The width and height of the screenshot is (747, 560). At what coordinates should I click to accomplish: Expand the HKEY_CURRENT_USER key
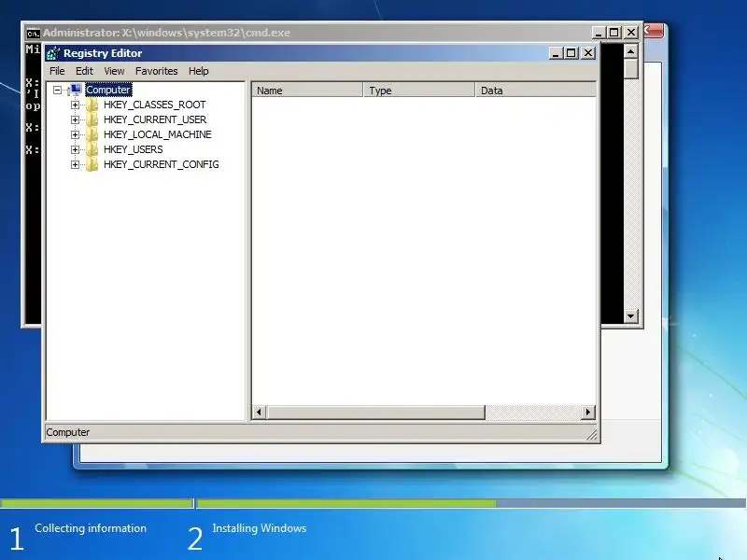[x=75, y=119]
